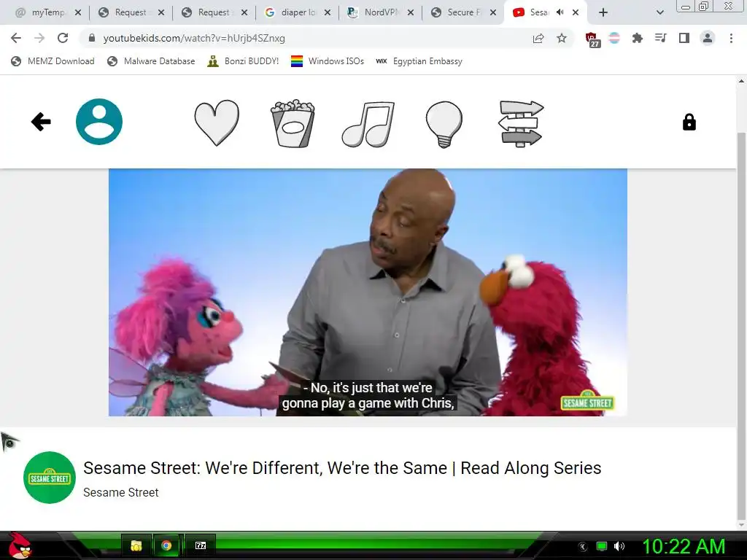Open the uBlock extension showing 27
Viewport: 747px width, 560px height.
[x=592, y=39]
